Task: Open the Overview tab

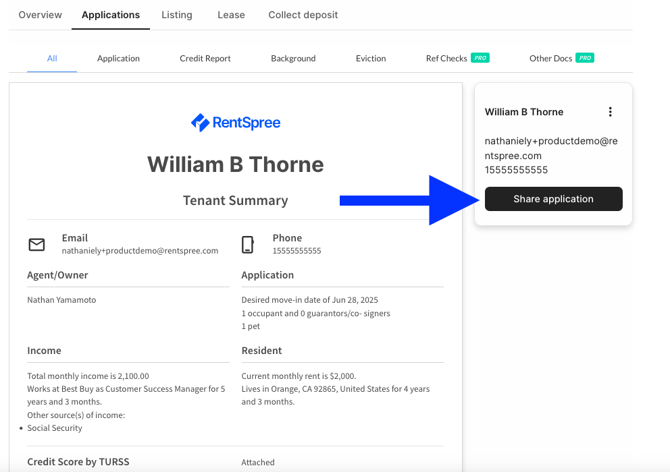Action: tap(40, 15)
